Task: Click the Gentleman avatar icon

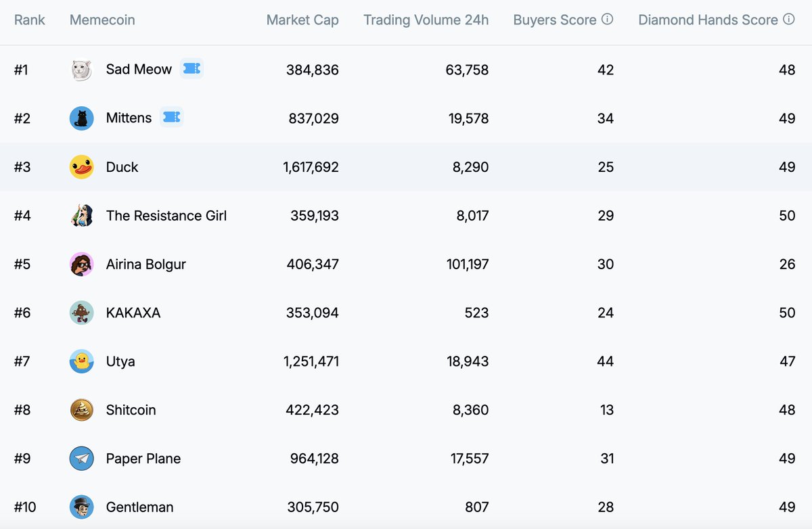Action: point(81,507)
